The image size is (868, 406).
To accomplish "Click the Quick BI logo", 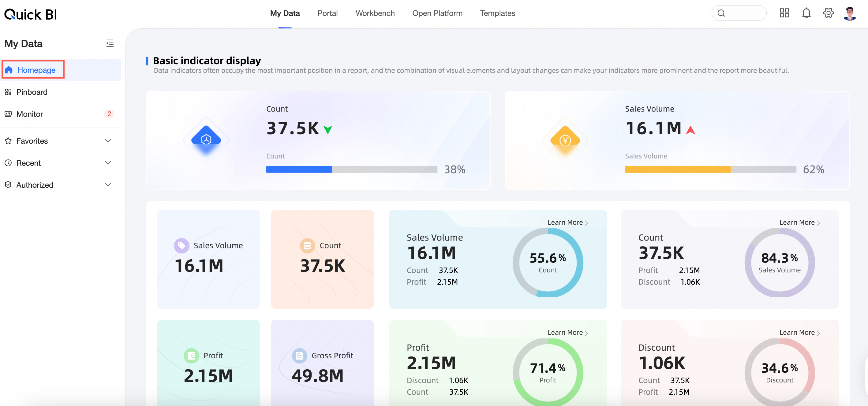I will [30, 14].
